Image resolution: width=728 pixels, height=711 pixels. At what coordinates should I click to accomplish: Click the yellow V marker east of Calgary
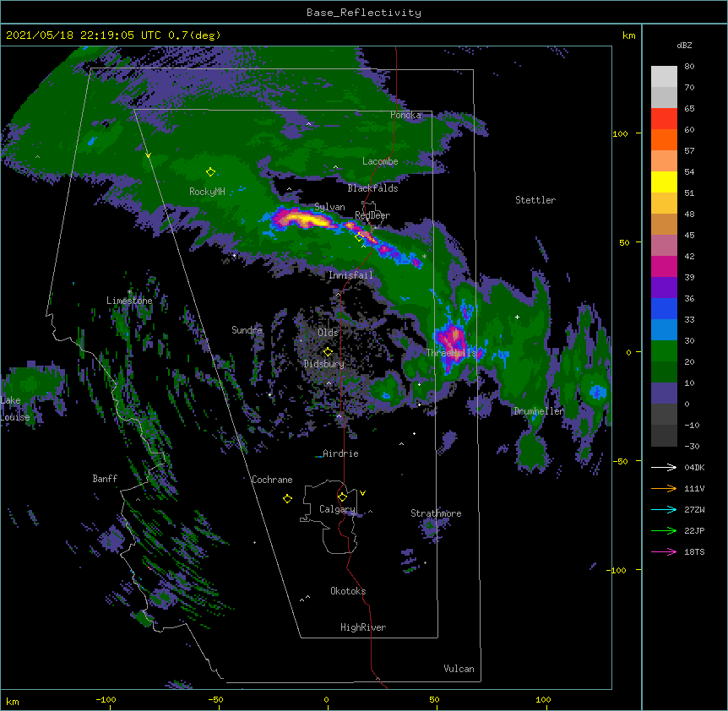coord(362,493)
